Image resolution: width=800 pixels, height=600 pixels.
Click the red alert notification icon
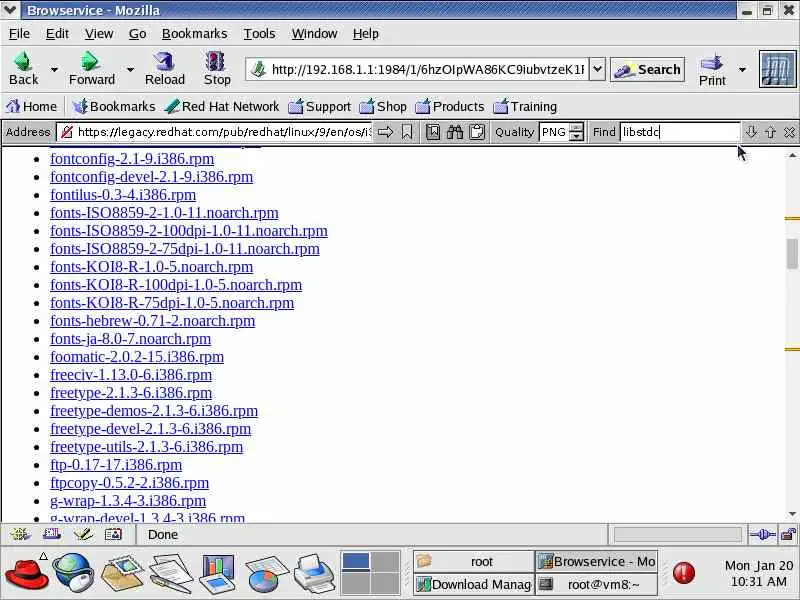pyautogui.click(x=684, y=572)
